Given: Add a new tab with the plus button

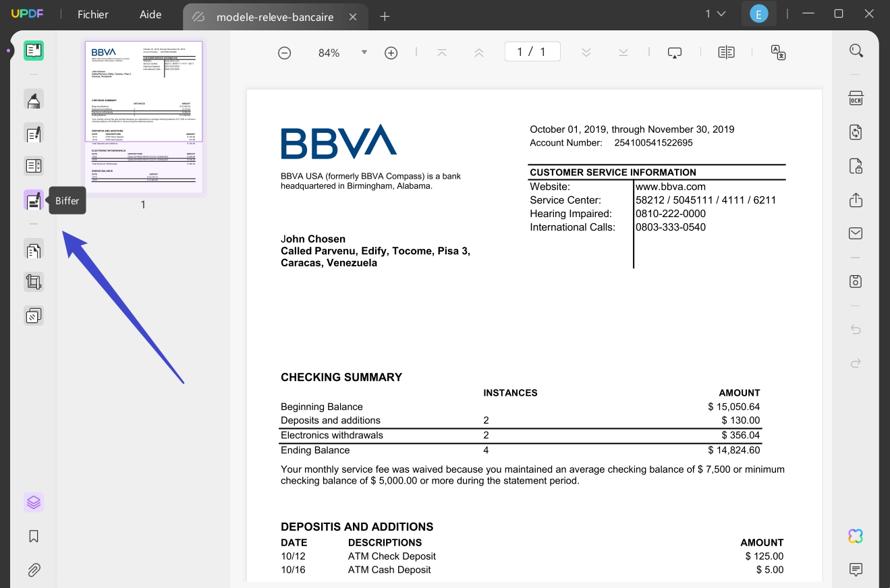Looking at the screenshot, I should 385,16.
